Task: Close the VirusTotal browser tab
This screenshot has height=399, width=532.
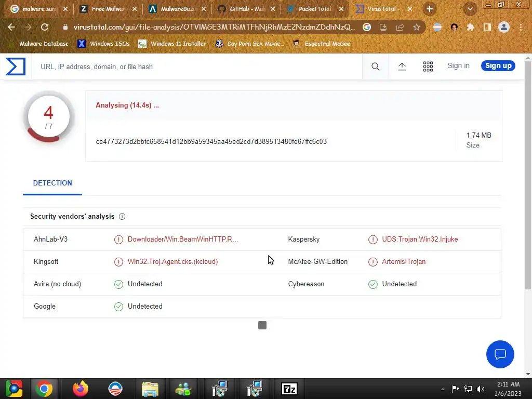Action: (410, 9)
